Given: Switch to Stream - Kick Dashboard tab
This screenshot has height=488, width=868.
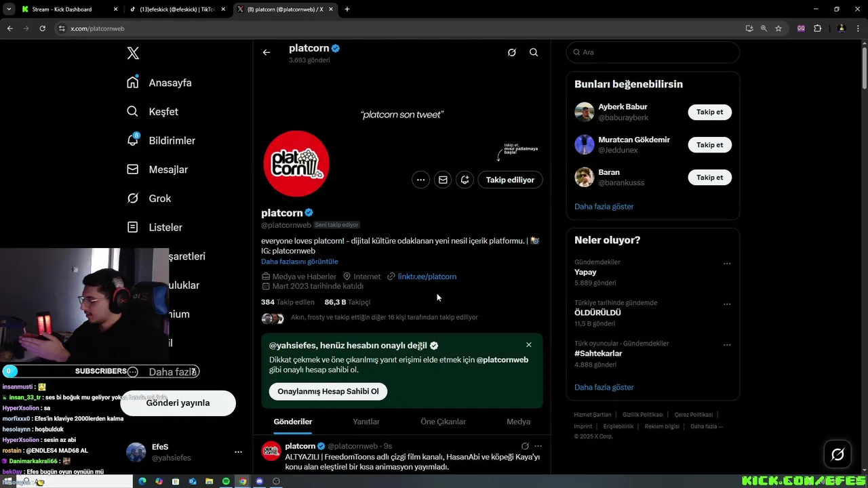Looking at the screenshot, I should pos(71,9).
